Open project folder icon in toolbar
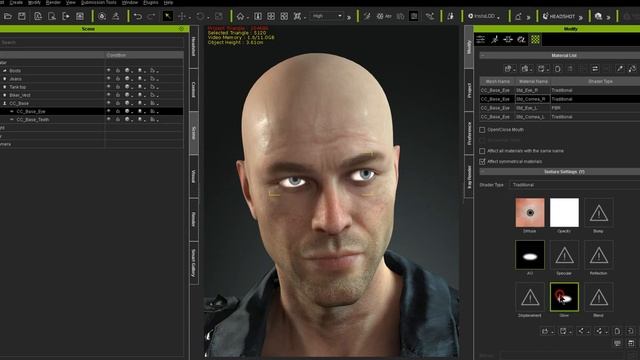The height and width of the screenshot is (360, 640). (8, 16)
